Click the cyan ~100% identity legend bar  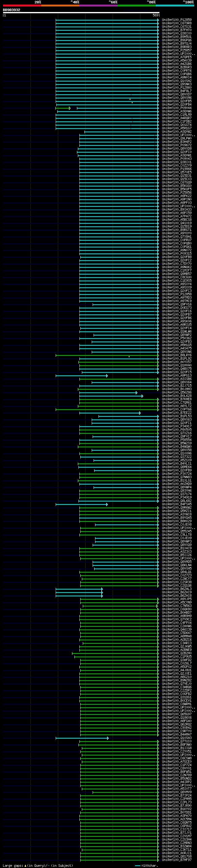[175, 6]
